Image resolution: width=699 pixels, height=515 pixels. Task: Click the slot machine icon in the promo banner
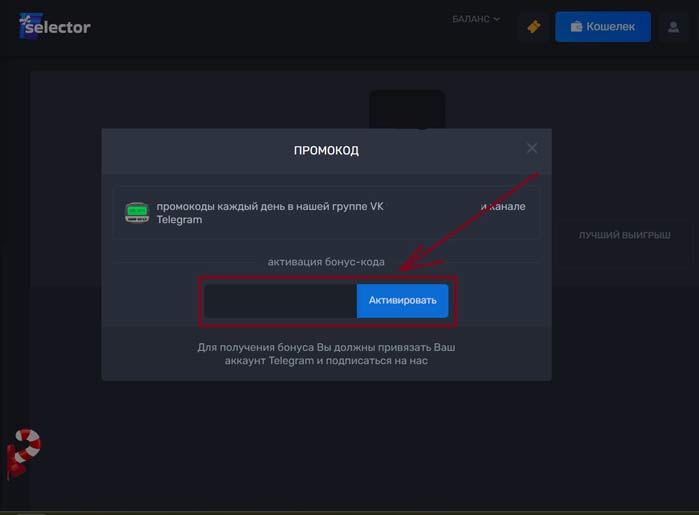(x=136, y=212)
